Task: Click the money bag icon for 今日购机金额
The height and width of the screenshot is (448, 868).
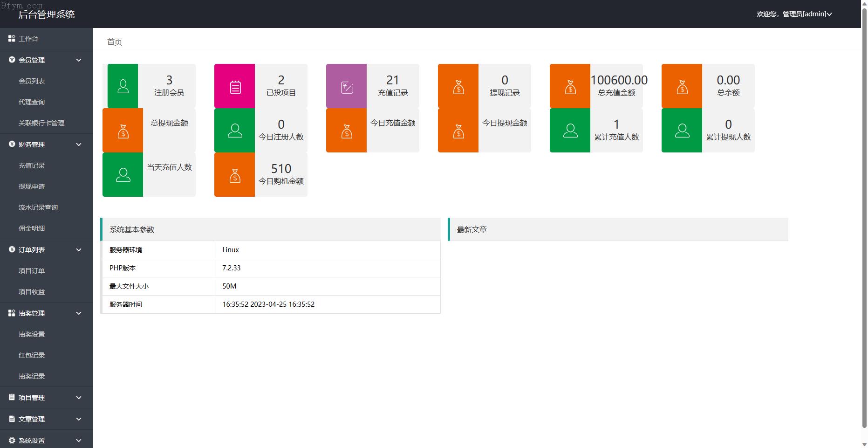Action: pos(235,175)
